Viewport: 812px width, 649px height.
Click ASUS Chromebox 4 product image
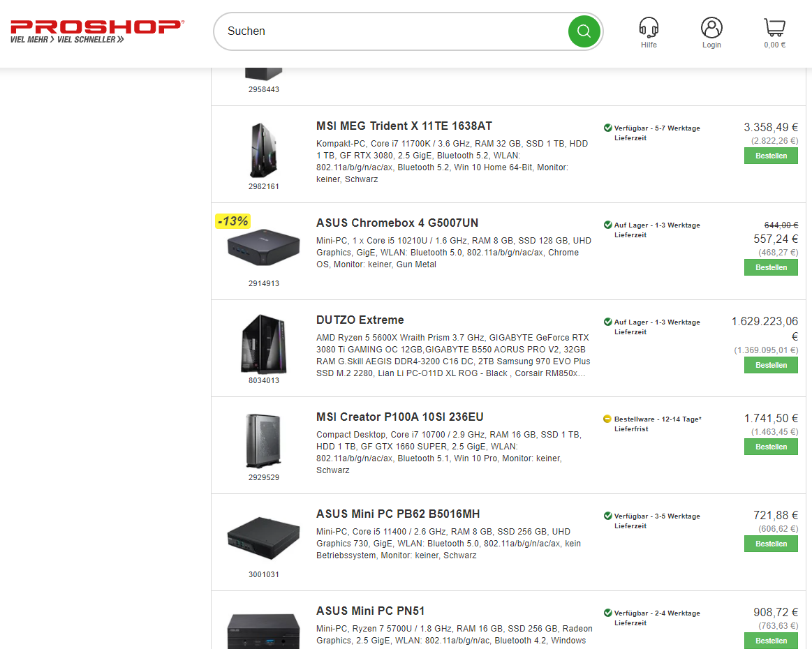(x=264, y=247)
